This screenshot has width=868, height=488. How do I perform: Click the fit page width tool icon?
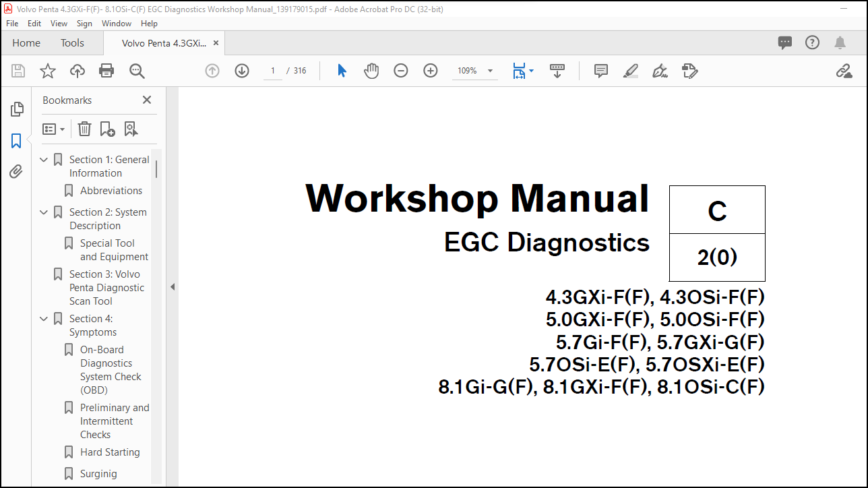(x=519, y=71)
